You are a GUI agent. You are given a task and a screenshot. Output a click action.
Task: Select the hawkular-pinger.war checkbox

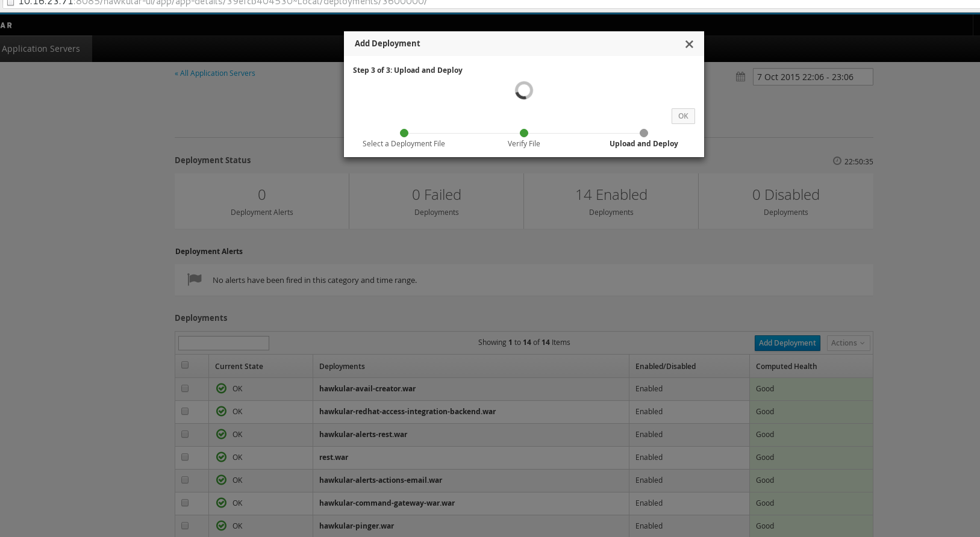[185, 526]
